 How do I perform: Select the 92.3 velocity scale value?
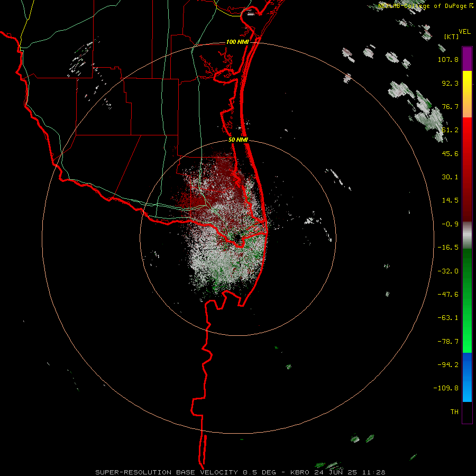tap(450, 83)
